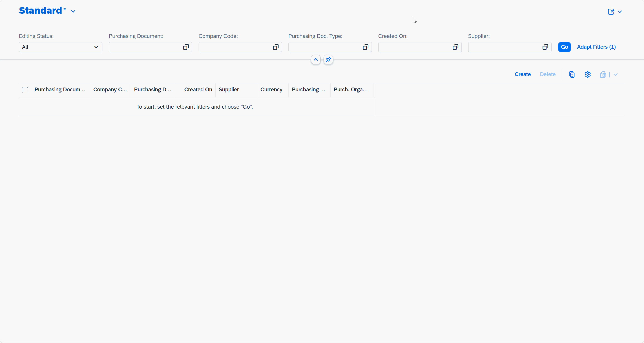Viewport: 644px width, 343px height.
Task: Open table settings gear icon
Action: [587, 75]
